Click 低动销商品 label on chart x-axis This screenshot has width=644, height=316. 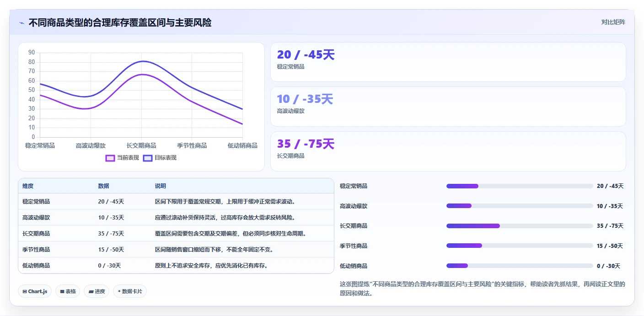[x=242, y=145]
